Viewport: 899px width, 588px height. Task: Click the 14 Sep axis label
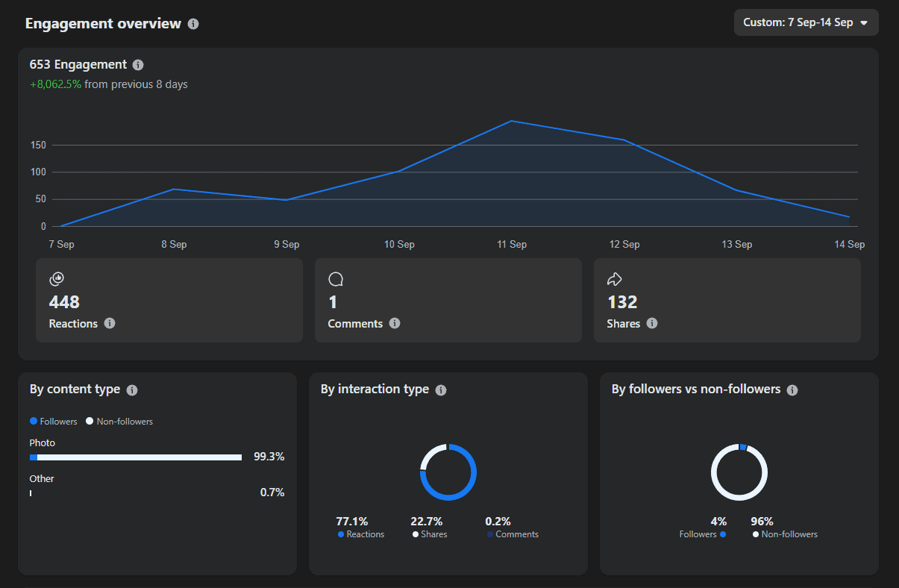[x=850, y=245]
